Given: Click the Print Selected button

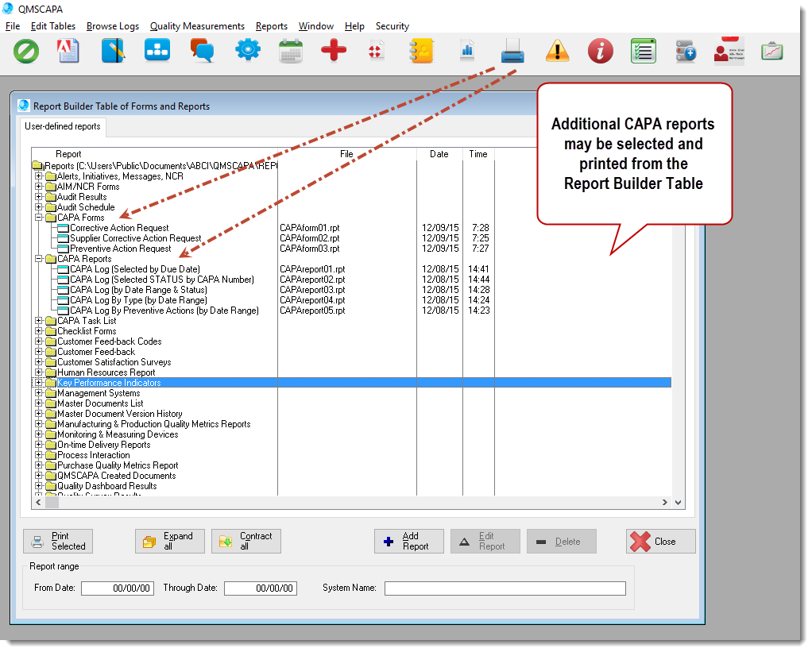Looking at the screenshot, I should point(58,542).
